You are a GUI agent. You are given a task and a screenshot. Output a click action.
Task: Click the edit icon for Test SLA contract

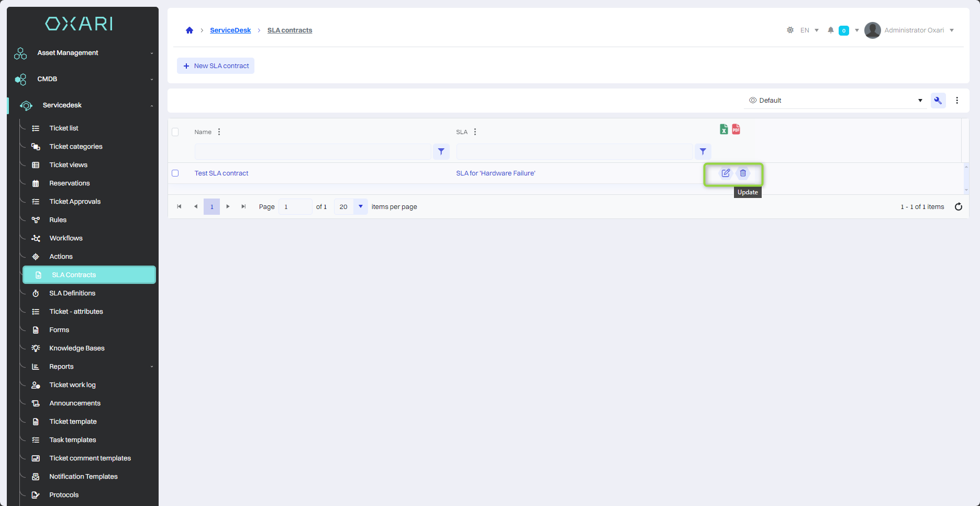point(726,173)
